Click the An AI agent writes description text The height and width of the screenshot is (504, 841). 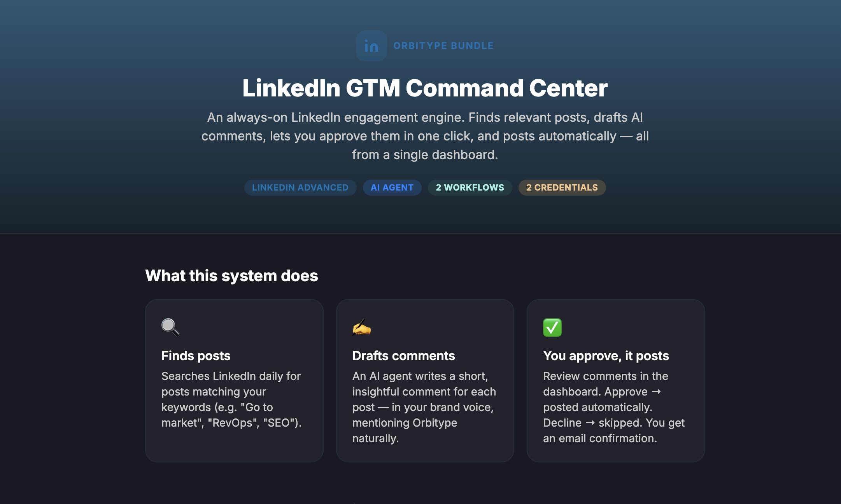[x=424, y=407]
